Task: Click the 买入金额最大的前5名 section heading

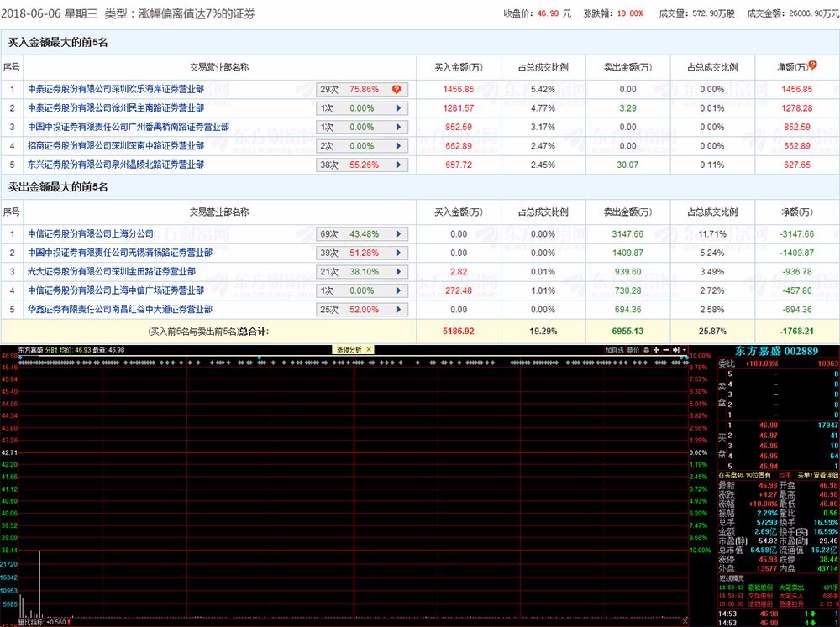Action: [58, 42]
